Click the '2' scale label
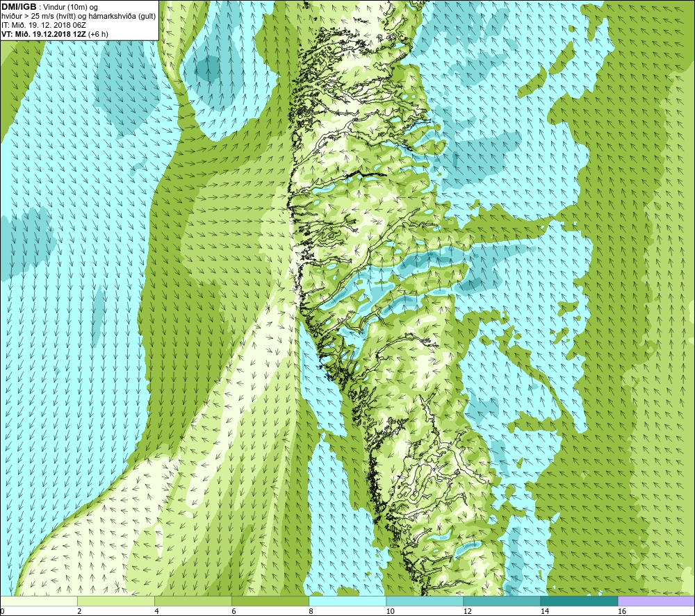695x616 pixels. click(79, 612)
